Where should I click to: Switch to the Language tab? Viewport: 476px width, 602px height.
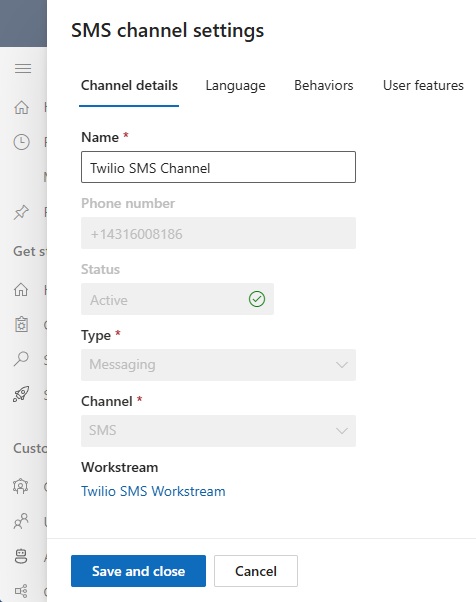tap(235, 86)
